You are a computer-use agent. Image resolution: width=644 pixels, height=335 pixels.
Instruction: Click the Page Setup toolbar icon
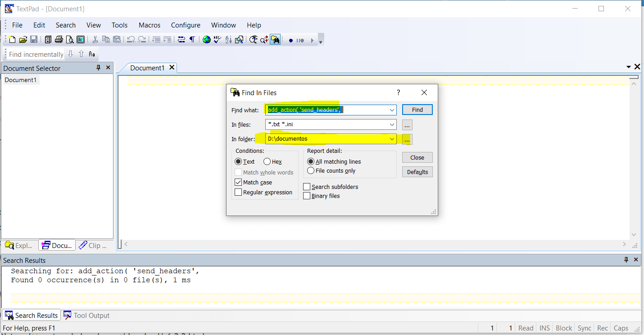(81, 40)
